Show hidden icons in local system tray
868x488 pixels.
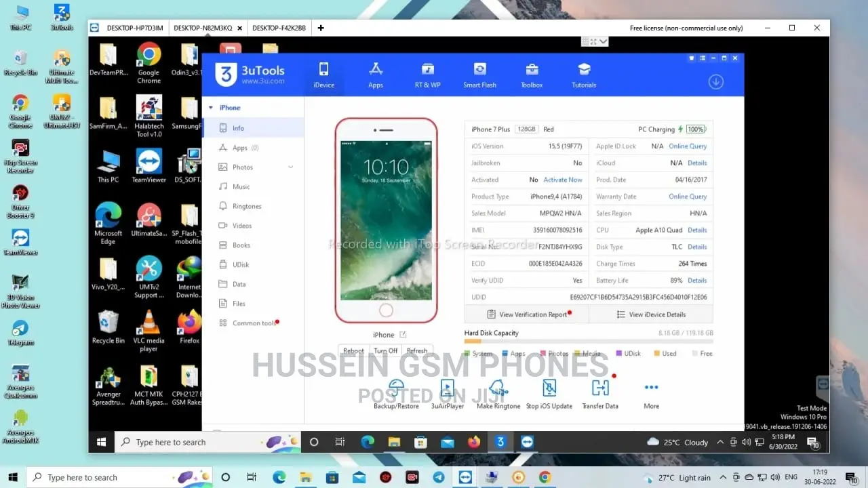[724, 477]
